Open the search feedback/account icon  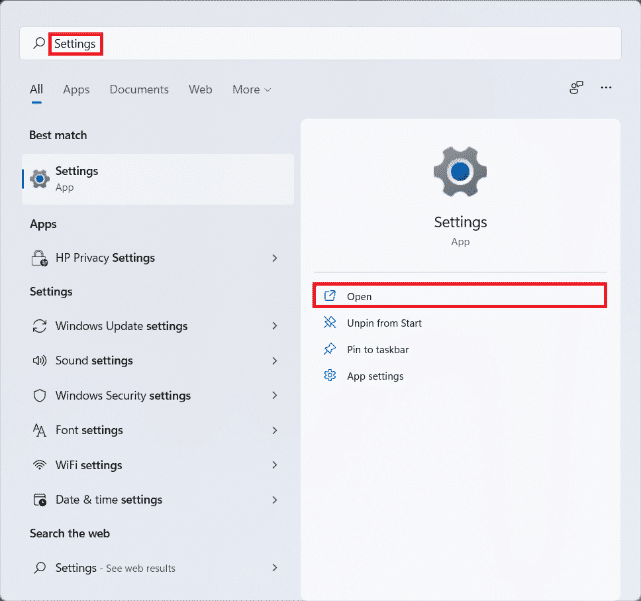[576, 87]
